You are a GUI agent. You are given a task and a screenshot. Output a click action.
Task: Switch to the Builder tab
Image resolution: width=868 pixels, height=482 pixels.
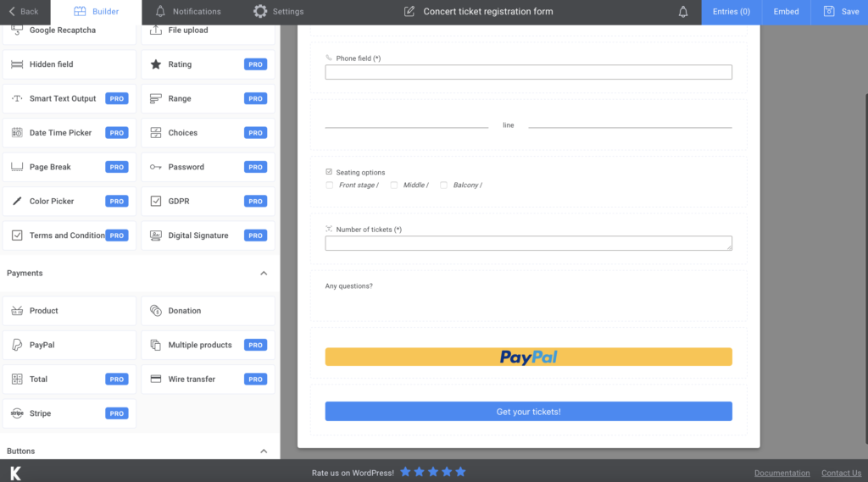pyautogui.click(x=97, y=12)
